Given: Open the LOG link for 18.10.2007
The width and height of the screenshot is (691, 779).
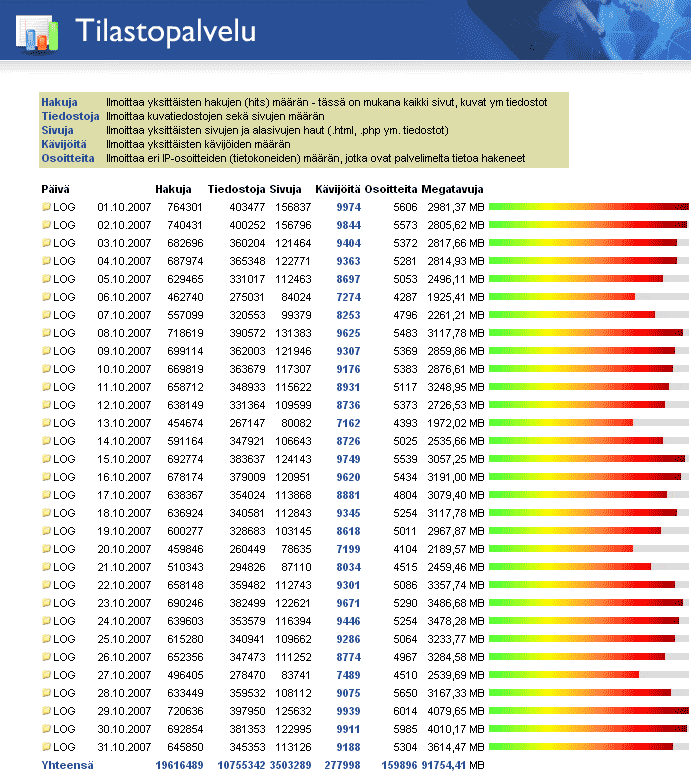Looking at the screenshot, I should pyautogui.click(x=64, y=513).
